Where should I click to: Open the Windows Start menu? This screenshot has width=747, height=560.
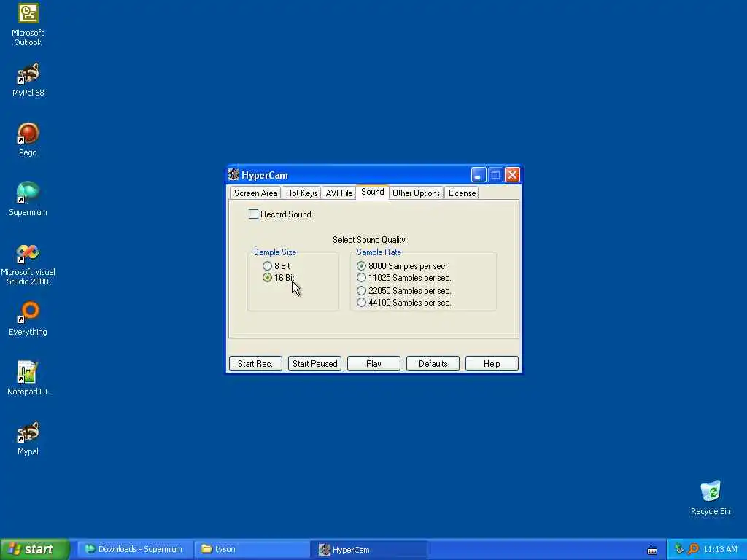click(x=35, y=549)
